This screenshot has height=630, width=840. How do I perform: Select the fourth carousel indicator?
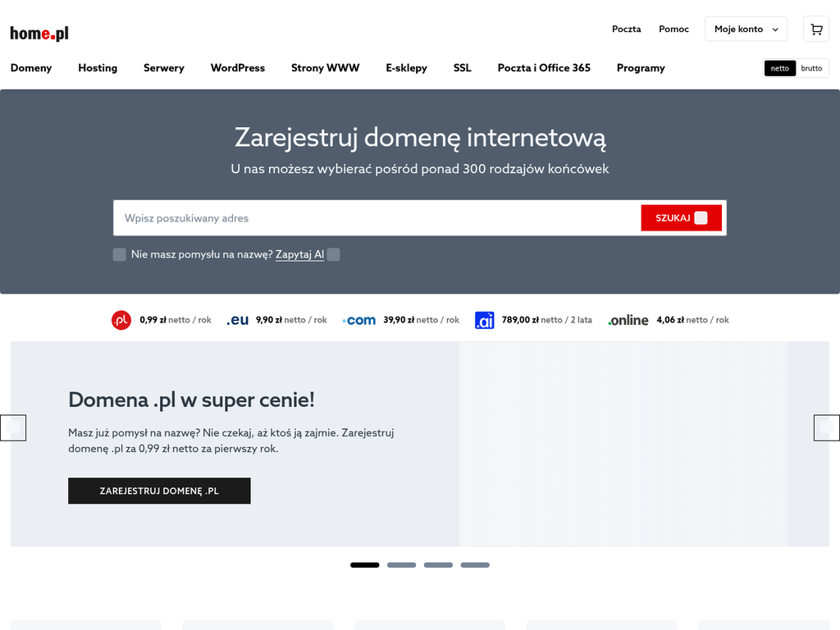coord(475,565)
